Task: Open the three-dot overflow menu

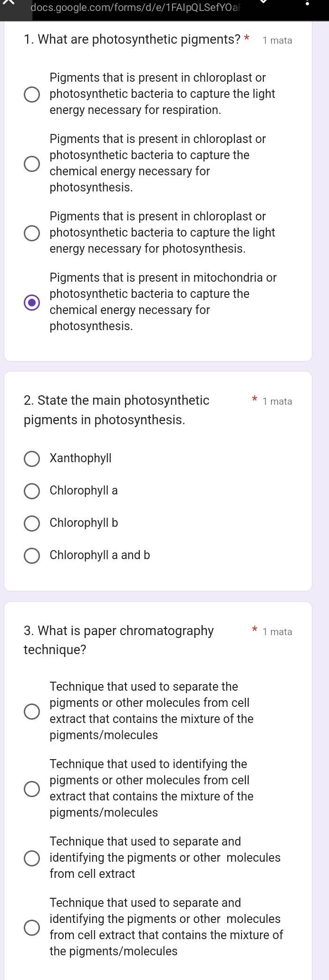Action: pos(307,4)
